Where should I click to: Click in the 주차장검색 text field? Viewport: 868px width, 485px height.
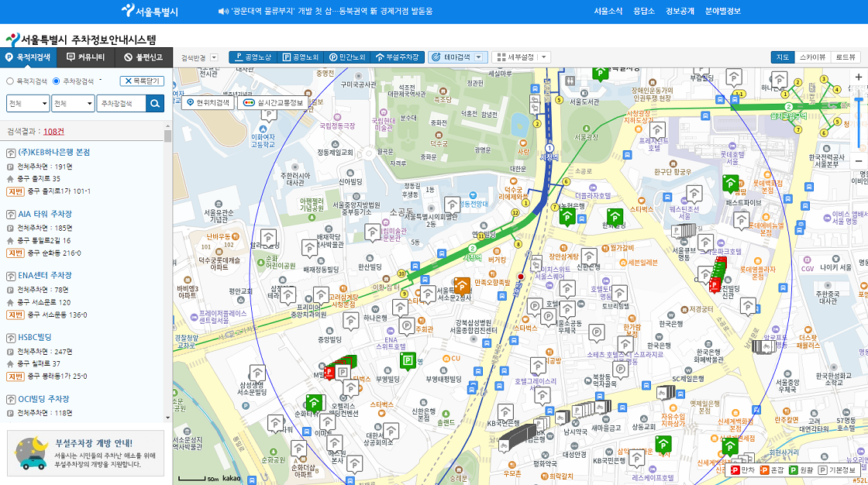[x=121, y=104]
